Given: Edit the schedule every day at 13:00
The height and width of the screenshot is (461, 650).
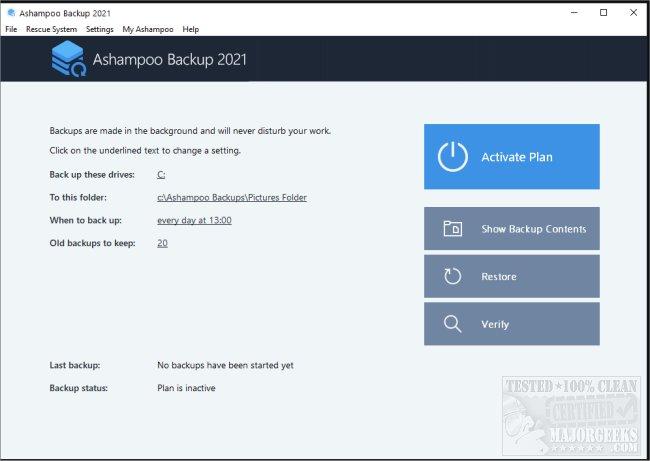Looking at the screenshot, I should pyautogui.click(x=194, y=220).
